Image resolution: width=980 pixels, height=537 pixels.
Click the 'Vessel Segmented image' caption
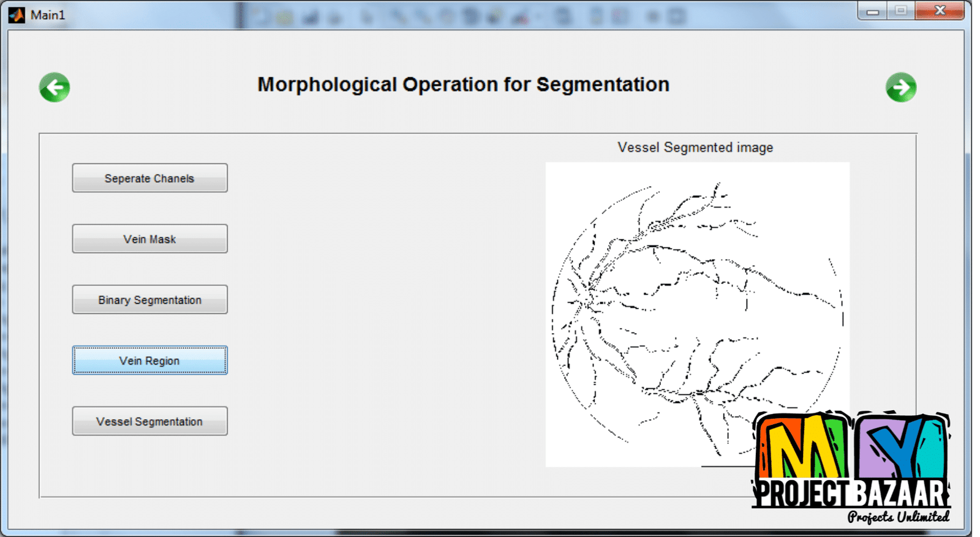coord(695,148)
